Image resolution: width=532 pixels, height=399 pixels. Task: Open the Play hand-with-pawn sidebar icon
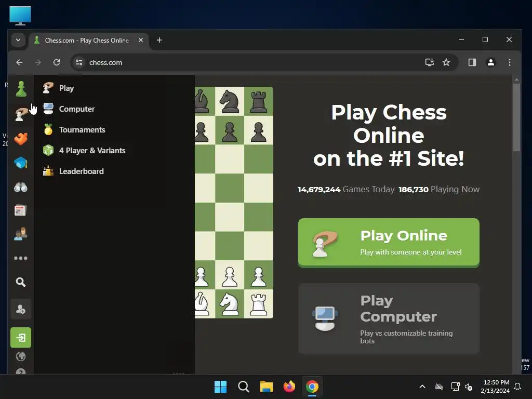pos(21,114)
